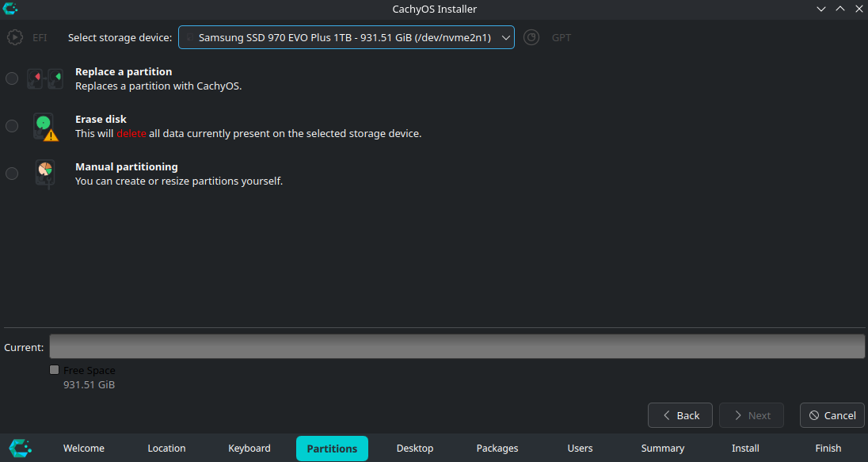Click the '931.51 GiB' free space value
The width and height of the screenshot is (868, 462).
pos(89,384)
